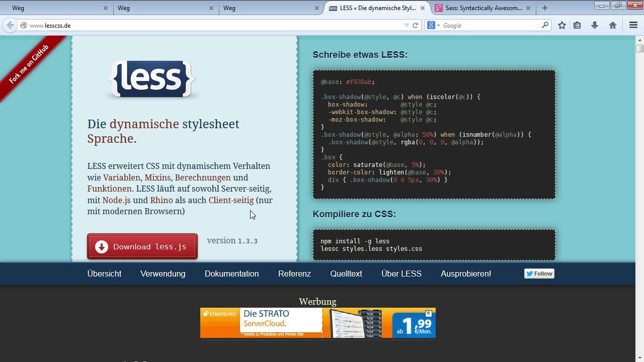Click the ad choices icon on banner
The image size is (644, 362).
(429, 313)
